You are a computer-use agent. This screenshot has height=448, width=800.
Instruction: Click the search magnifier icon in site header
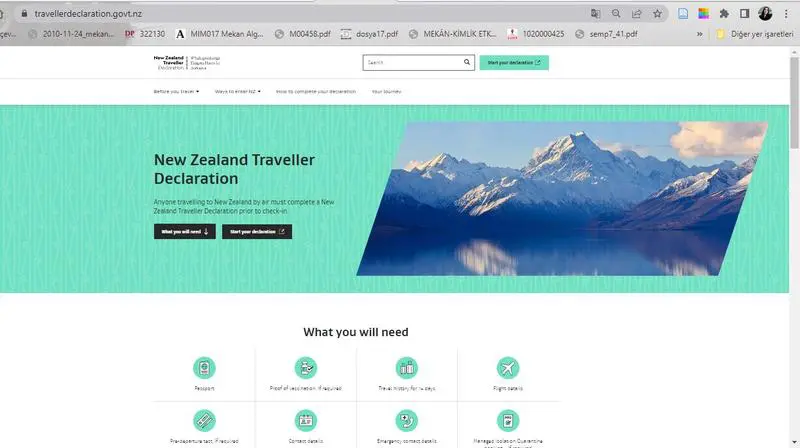[x=467, y=62]
